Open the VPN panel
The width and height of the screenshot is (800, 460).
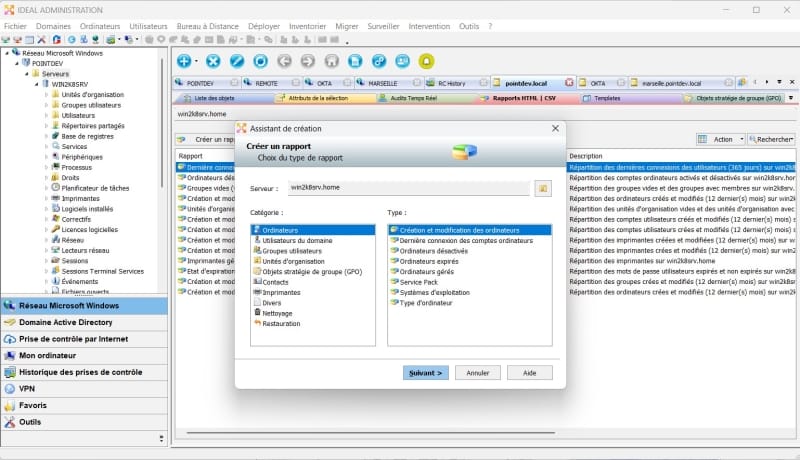[x=84, y=389]
